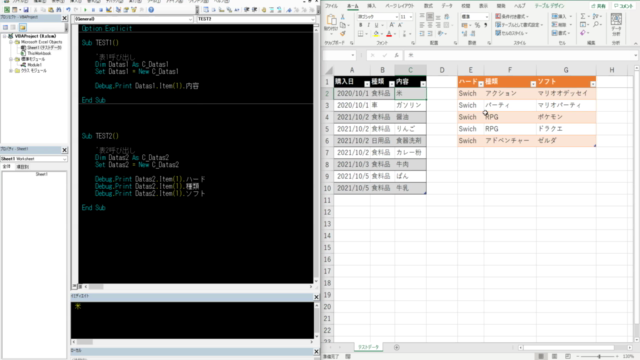Switch to the 挿入 ribbon tab
The image size is (640, 360).
(x=371, y=6)
